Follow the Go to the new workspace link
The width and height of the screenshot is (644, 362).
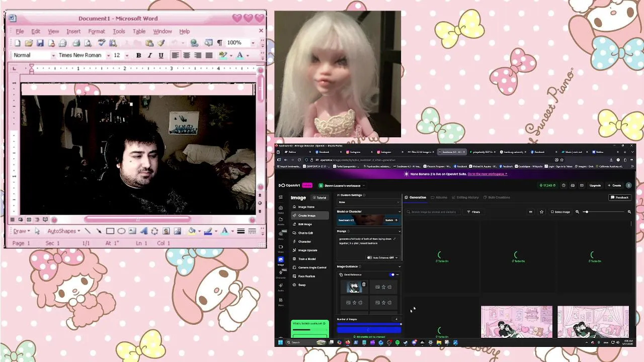pyautogui.click(x=488, y=174)
